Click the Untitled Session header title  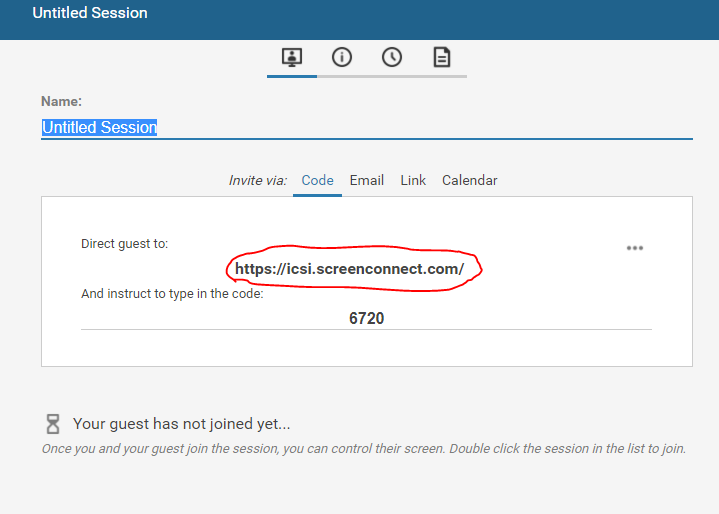[90, 13]
